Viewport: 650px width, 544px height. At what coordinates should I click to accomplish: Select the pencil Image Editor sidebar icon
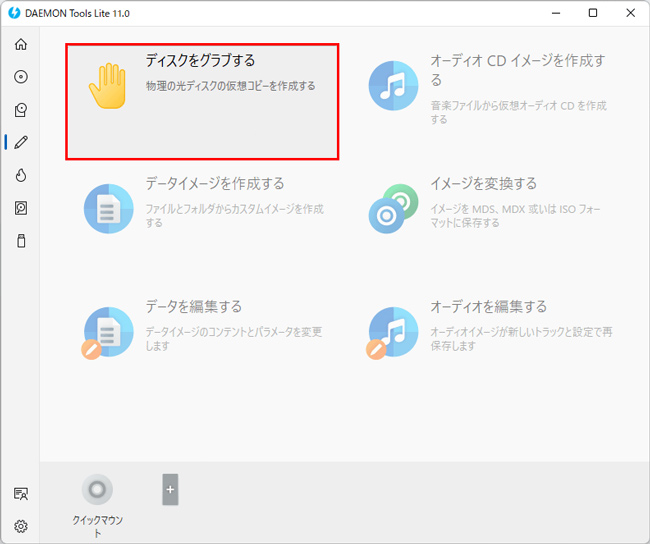tap(21, 142)
